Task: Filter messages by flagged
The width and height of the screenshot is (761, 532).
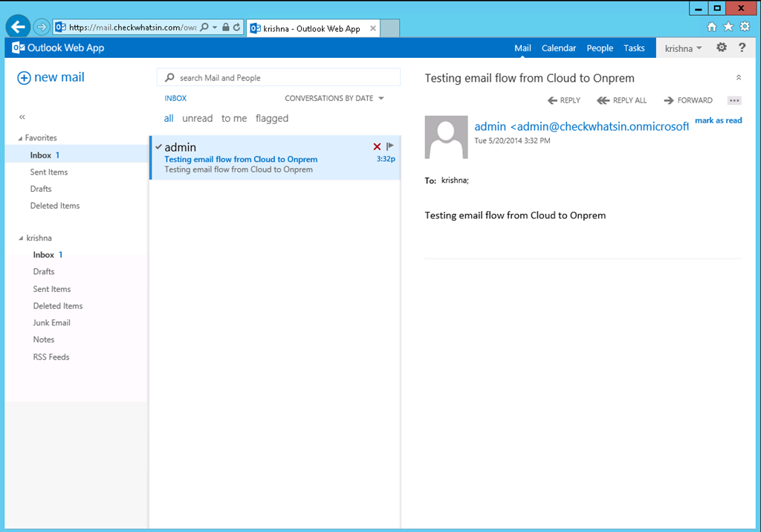Action: [272, 118]
